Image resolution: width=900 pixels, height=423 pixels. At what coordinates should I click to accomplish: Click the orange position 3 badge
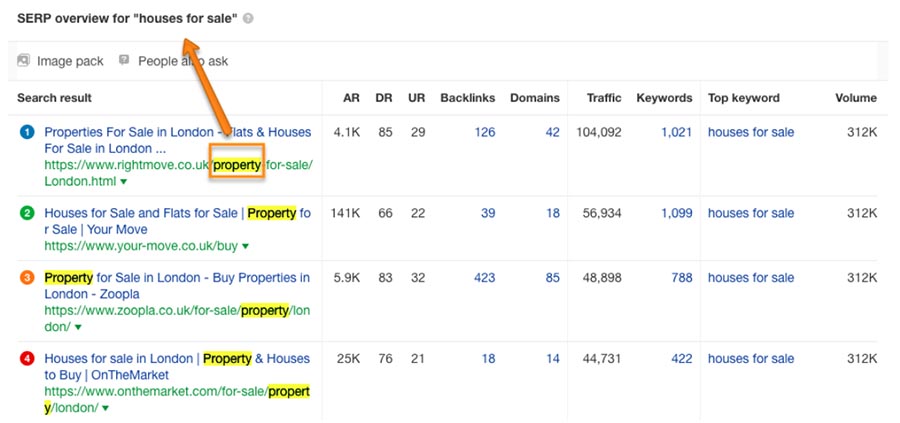pyautogui.click(x=28, y=278)
